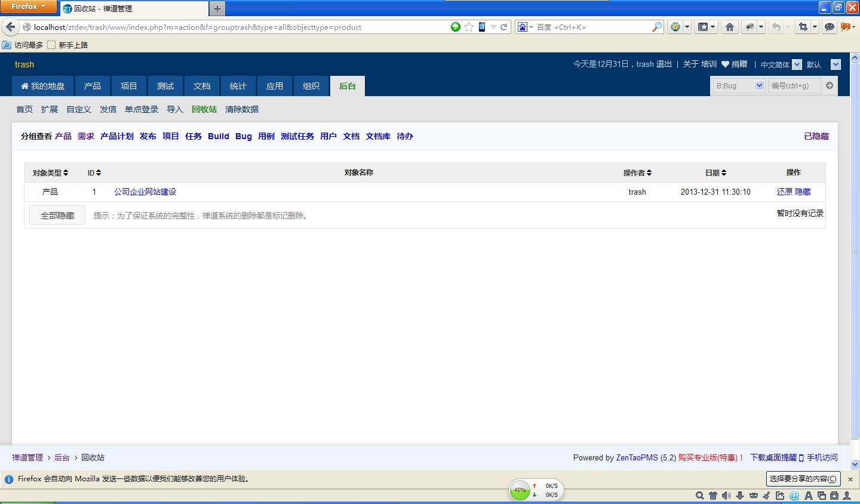Click 选择要分享的内容 button in notification bar
860x504 pixels.
[x=803, y=479]
